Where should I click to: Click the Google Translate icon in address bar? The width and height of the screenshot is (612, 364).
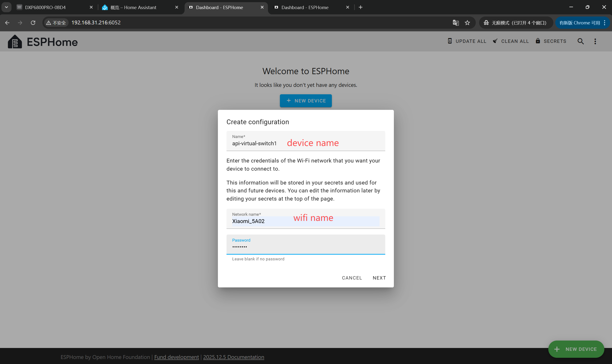coord(456,22)
